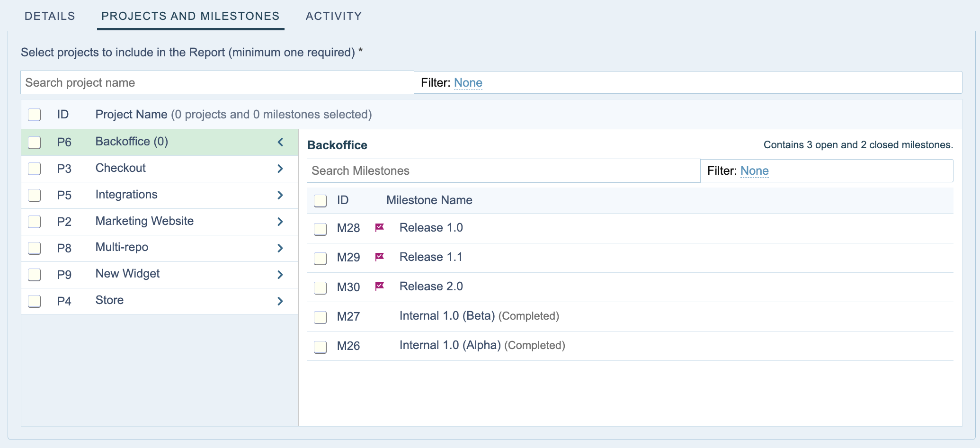Check the Backoffice project checkbox
The image size is (980, 448).
click(x=35, y=143)
